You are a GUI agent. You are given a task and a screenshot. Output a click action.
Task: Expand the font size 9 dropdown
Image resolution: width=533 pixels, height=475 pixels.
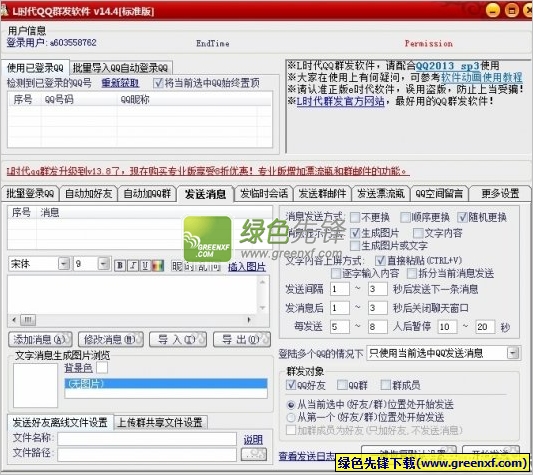pyautogui.click(x=104, y=264)
